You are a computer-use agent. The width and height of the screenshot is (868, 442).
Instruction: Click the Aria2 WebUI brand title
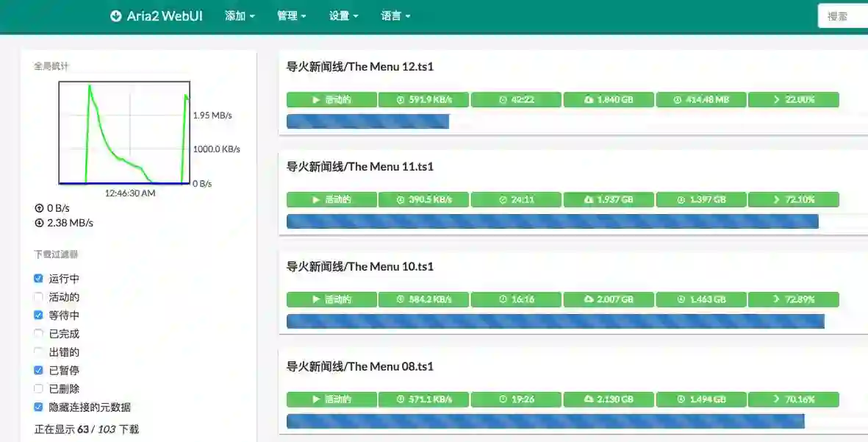pos(165,16)
